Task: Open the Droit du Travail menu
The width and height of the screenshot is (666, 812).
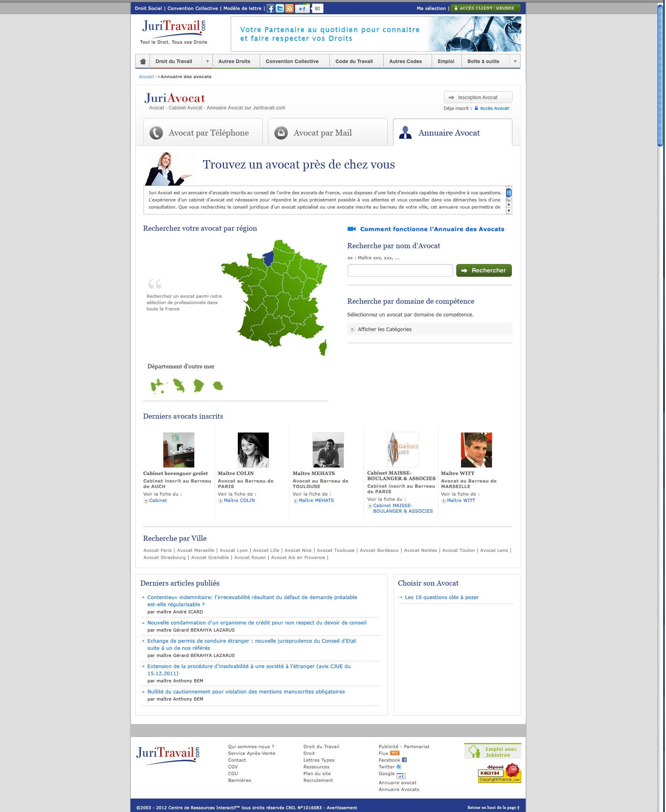Action: click(174, 61)
